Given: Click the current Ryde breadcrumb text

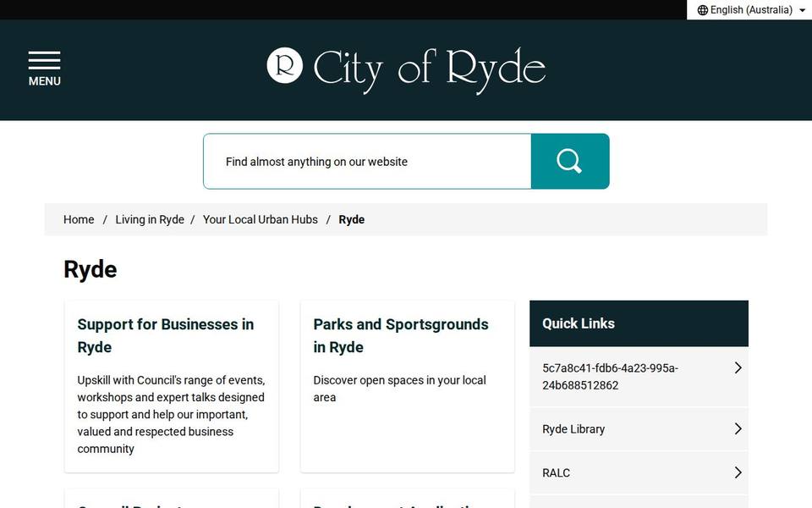Looking at the screenshot, I should click(x=352, y=220).
